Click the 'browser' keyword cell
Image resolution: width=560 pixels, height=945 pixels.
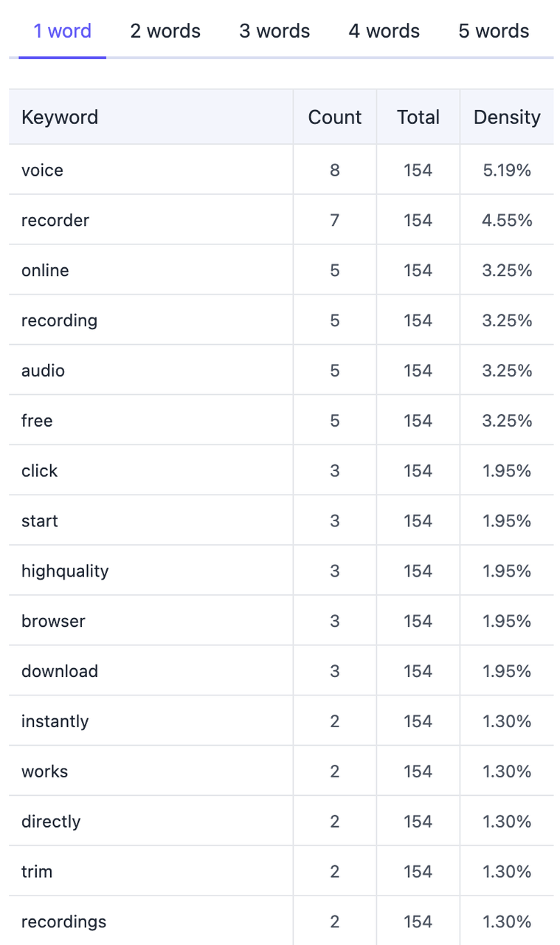pos(53,622)
